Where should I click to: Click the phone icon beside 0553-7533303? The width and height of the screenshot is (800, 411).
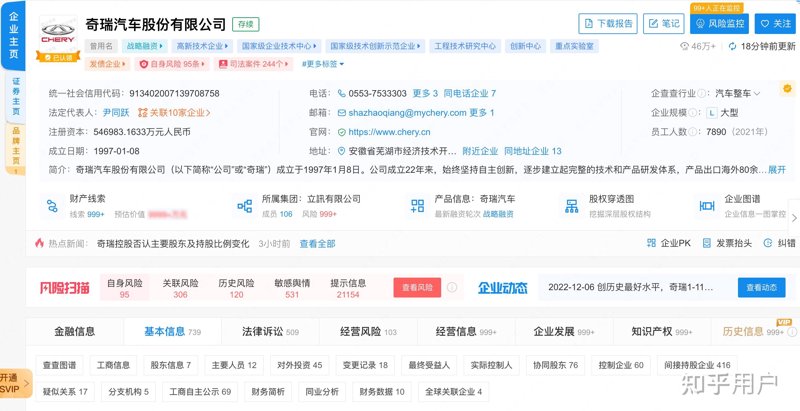click(342, 93)
